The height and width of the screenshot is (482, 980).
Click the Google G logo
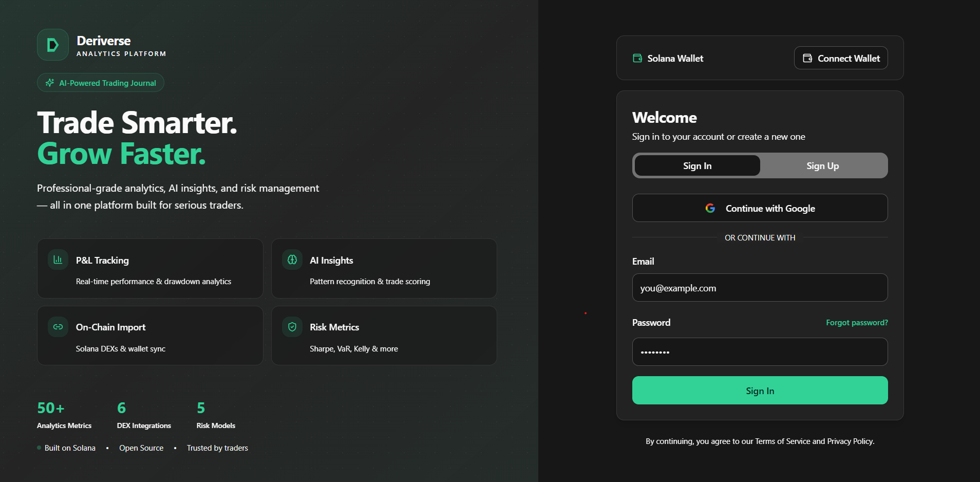tap(710, 208)
